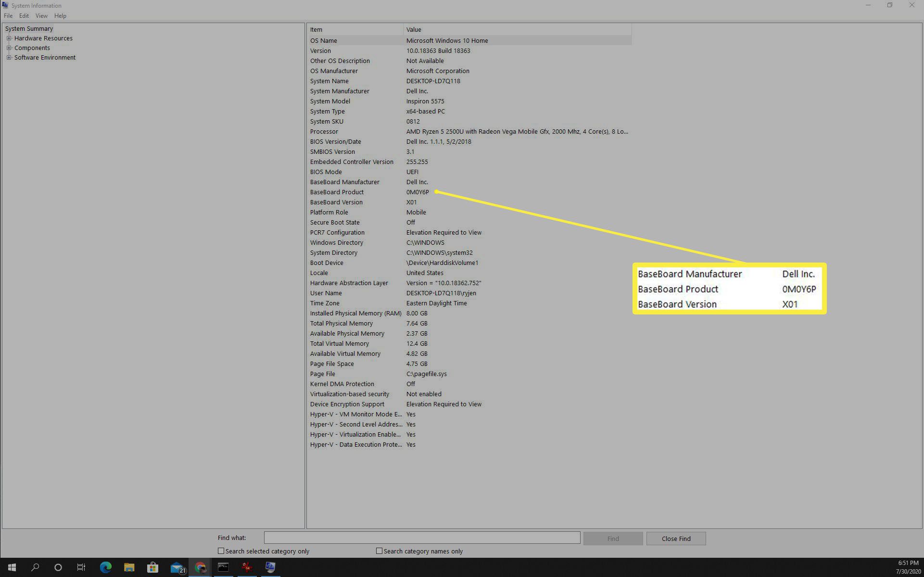Open the Help menu
Viewport: 924px width, 577px height.
click(60, 16)
